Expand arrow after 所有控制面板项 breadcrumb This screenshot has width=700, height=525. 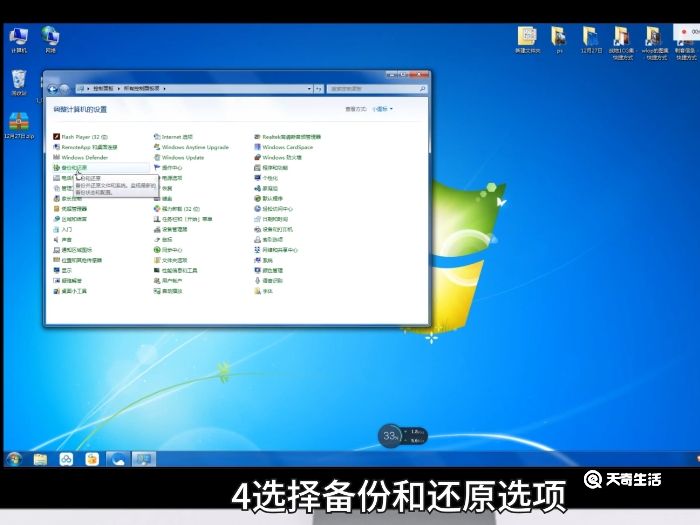pyautogui.click(x=164, y=89)
